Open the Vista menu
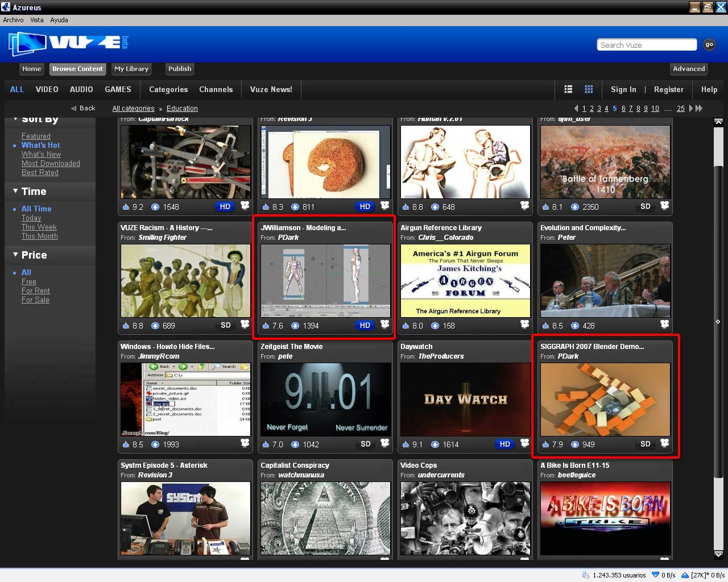This screenshot has width=728, height=582. coord(37,20)
